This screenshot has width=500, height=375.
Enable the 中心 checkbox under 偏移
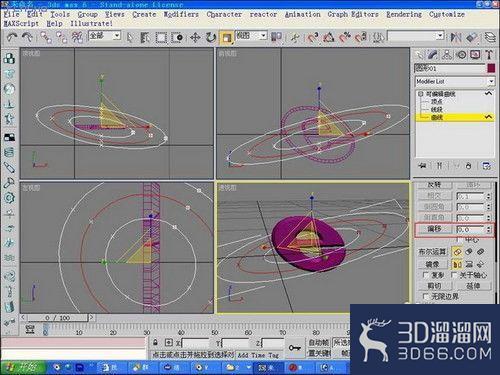(459, 240)
